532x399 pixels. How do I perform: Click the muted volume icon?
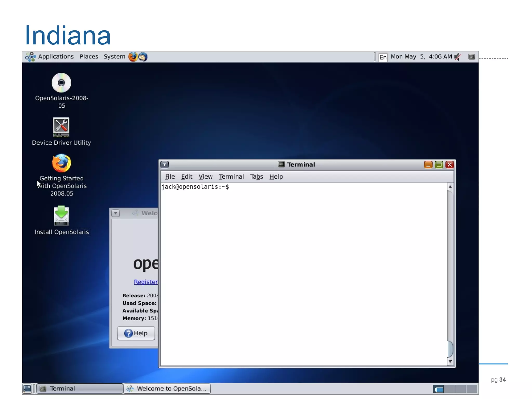pos(458,57)
